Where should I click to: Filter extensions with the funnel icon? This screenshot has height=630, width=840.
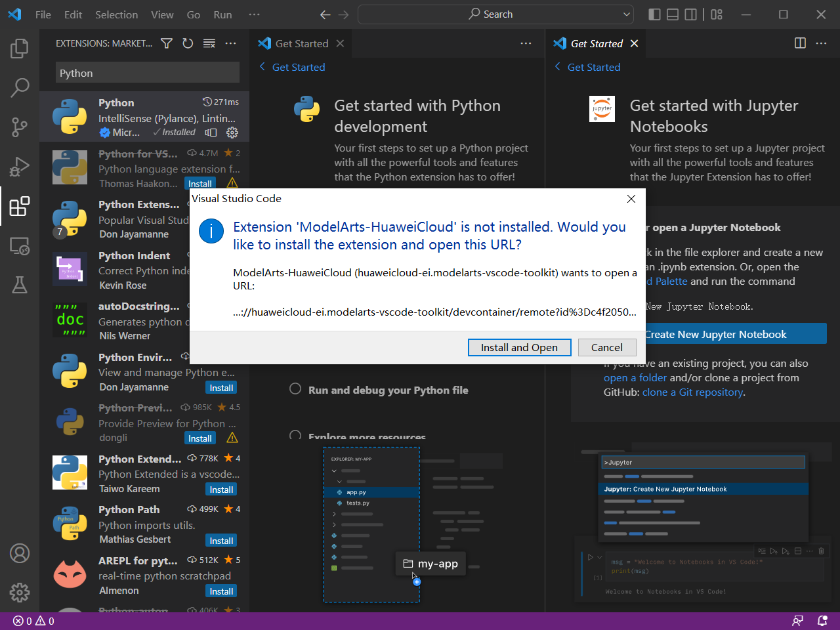[x=167, y=43]
